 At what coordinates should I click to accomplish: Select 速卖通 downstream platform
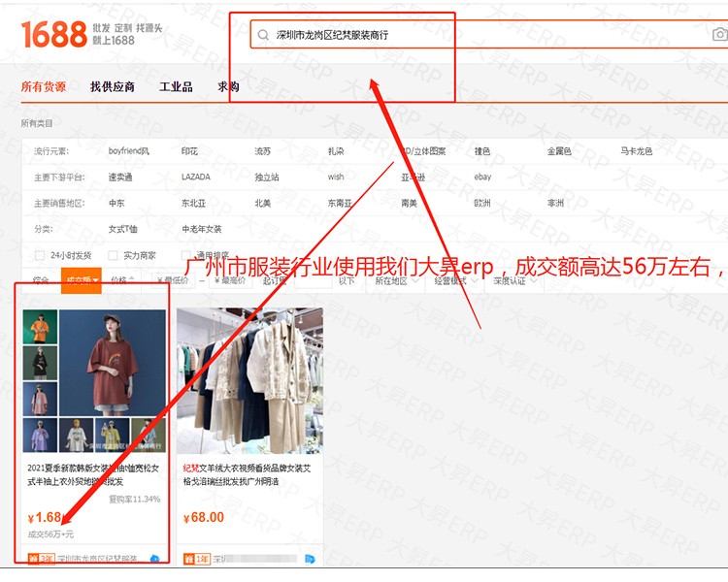tap(120, 178)
